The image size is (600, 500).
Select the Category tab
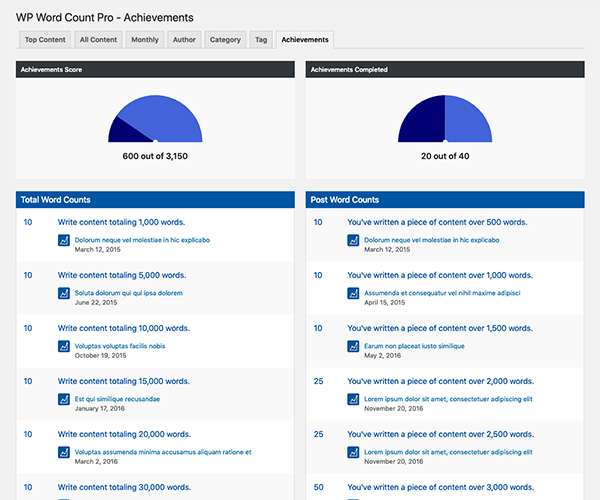pos(225,39)
